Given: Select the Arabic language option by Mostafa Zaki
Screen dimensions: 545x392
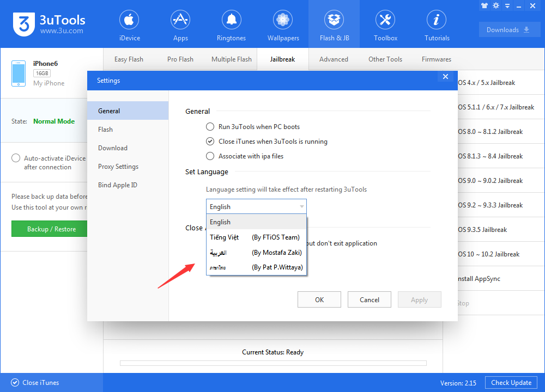Looking at the screenshot, I should point(256,253).
